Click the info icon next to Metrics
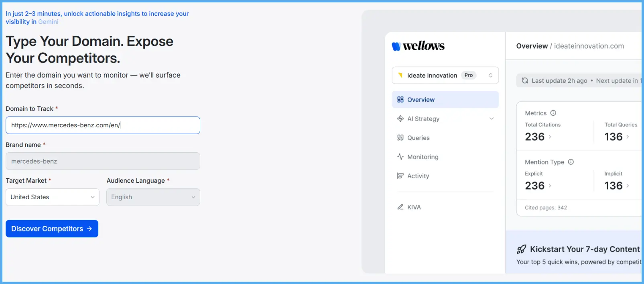This screenshot has height=284, width=644. point(553,113)
